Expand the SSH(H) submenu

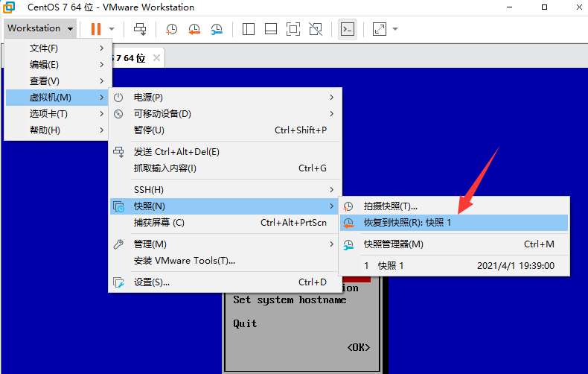[x=225, y=190]
